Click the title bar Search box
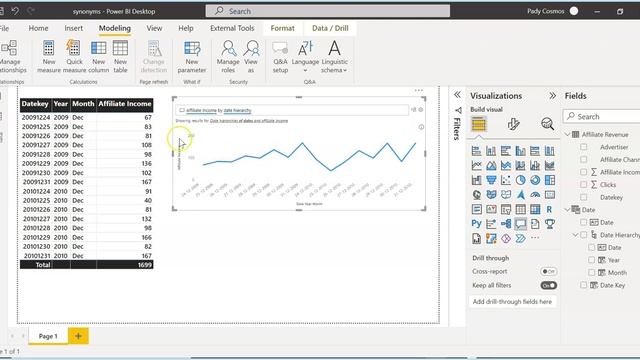The height and width of the screenshot is (360, 640). tap(328, 11)
